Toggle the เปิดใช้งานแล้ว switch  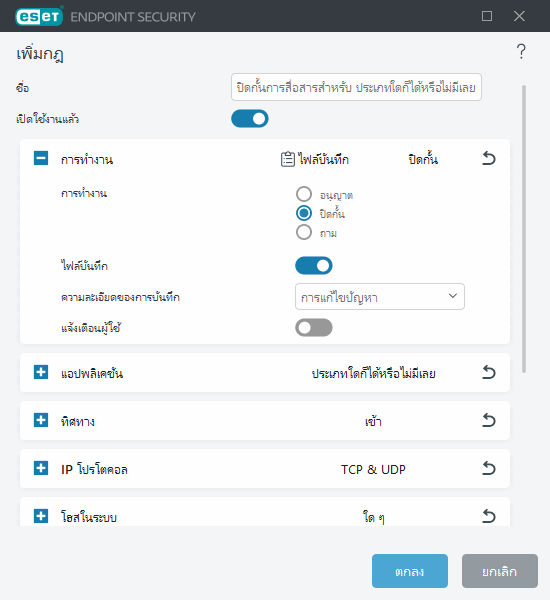point(250,119)
